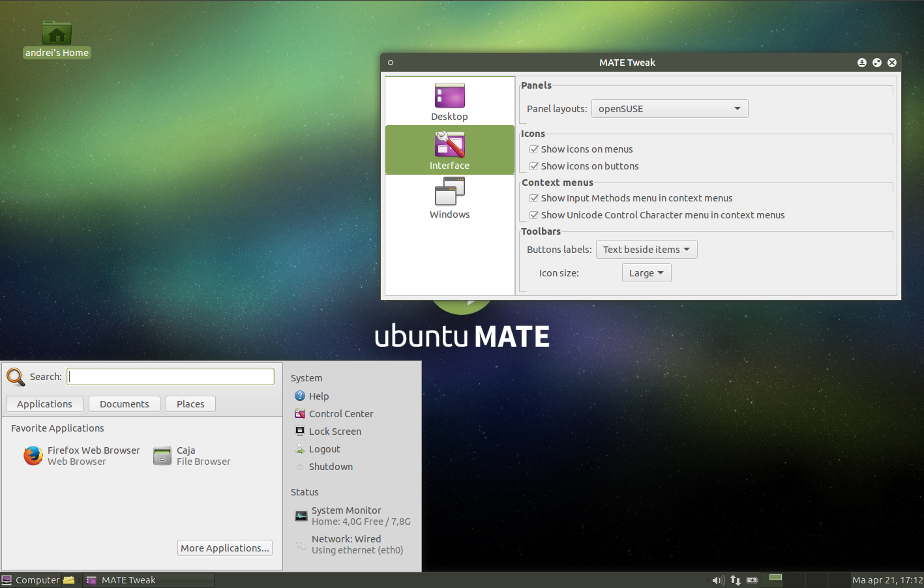The width and height of the screenshot is (924, 588).
Task: Click the volume icon in system tray
Action: point(718,580)
